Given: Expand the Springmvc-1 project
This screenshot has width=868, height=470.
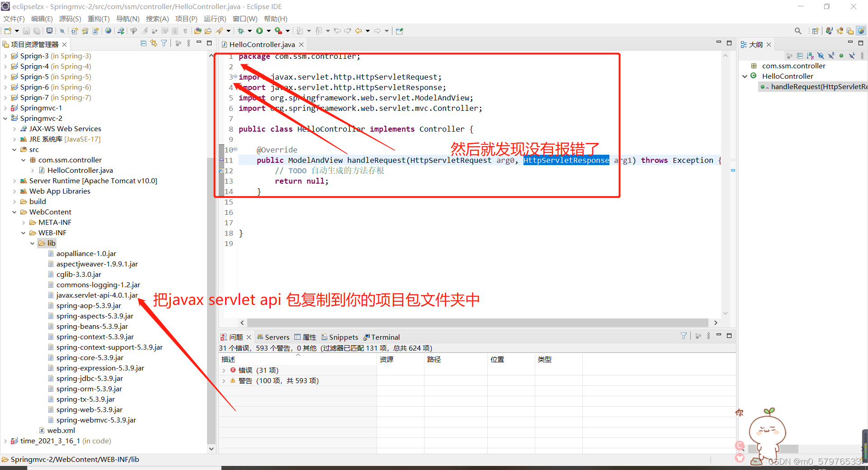Looking at the screenshot, I should pos(5,108).
